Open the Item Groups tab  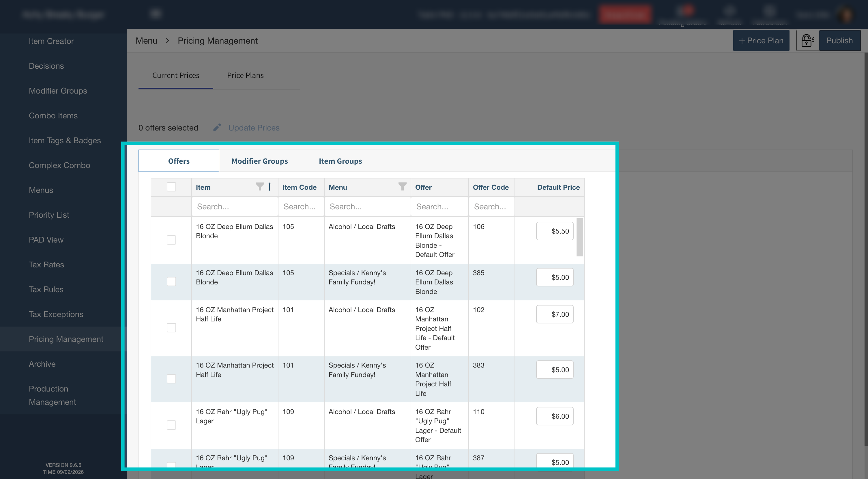[x=340, y=161]
